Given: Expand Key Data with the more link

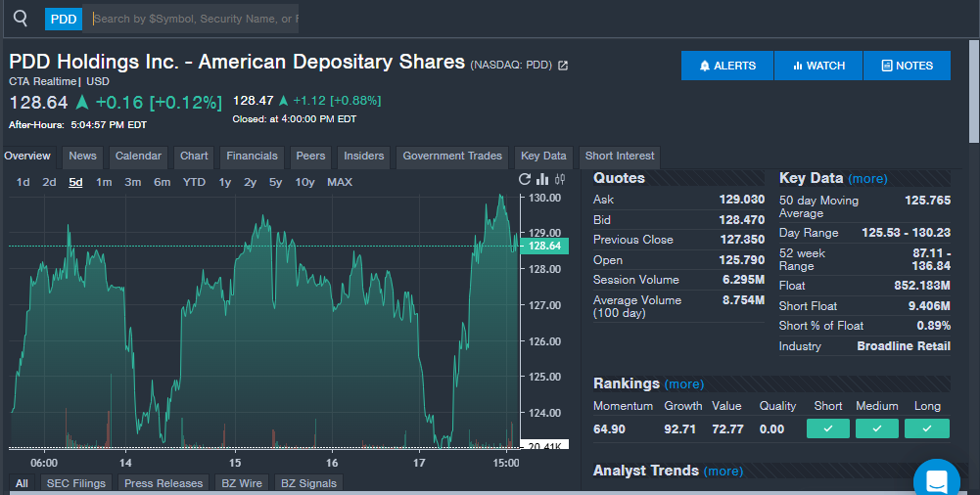Looking at the screenshot, I should click(x=867, y=179).
